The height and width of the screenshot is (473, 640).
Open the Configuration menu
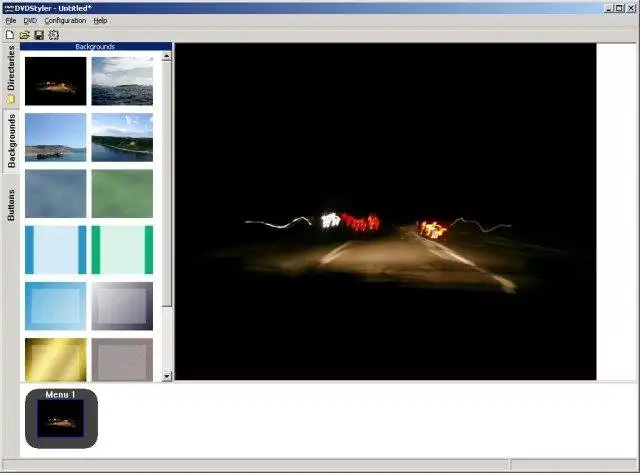[x=65, y=20]
